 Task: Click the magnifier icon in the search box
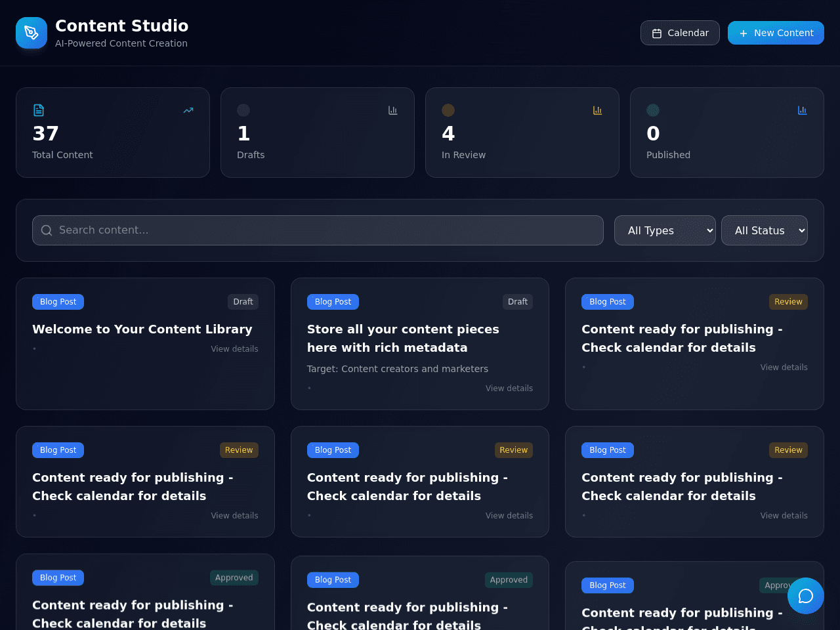[47, 230]
